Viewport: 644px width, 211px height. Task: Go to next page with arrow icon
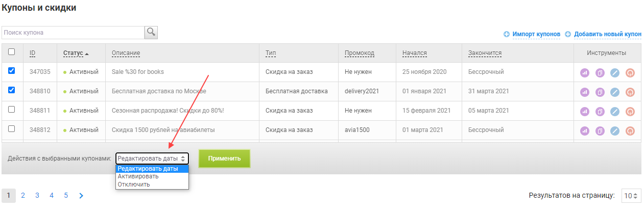tap(81, 195)
